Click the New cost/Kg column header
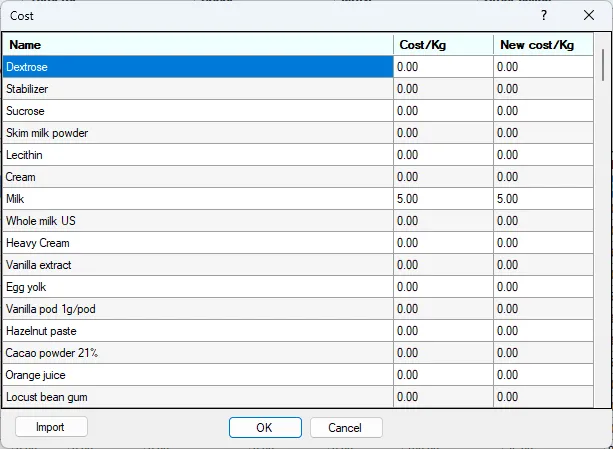This screenshot has height=449, width=613. coord(543,45)
